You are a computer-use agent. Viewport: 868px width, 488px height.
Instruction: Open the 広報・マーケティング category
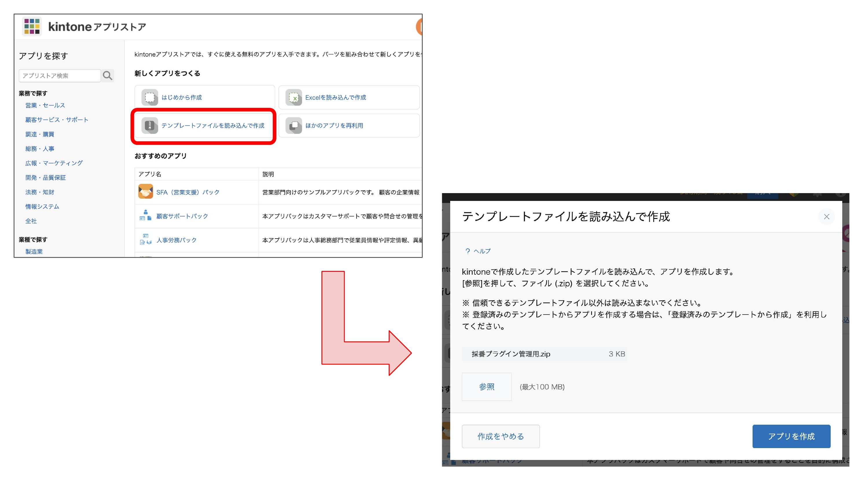coord(54,163)
